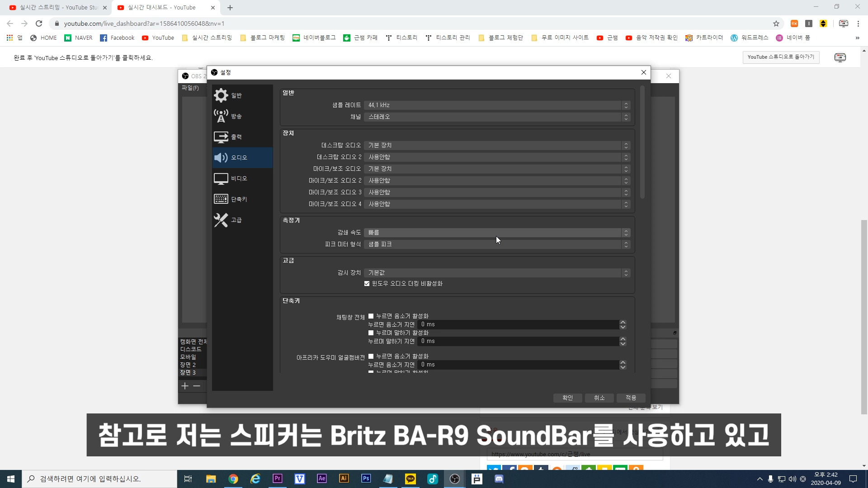Click the 적용 (Apply) button
This screenshot has height=488, width=868.
(631, 398)
